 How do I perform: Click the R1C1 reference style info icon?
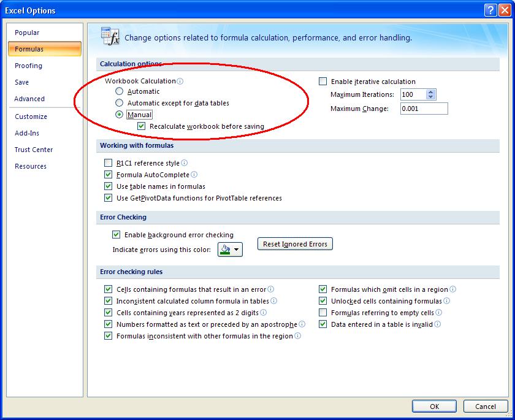click(185, 163)
